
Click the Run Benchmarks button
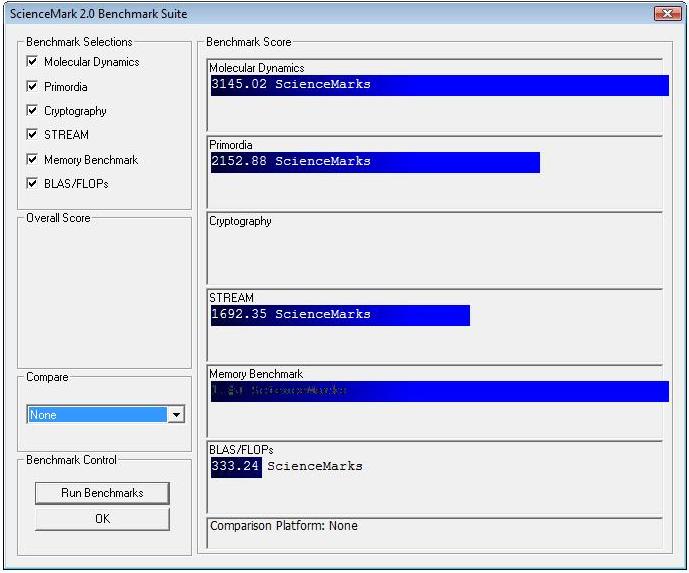coord(102,493)
